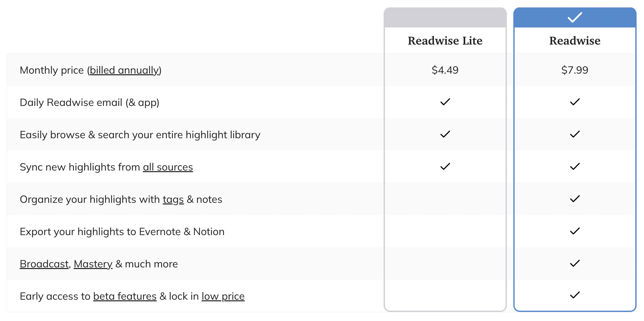Click Readwise's Broadcast, Mastery row checkmark
This screenshot has width=644, height=321.
click(575, 264)
